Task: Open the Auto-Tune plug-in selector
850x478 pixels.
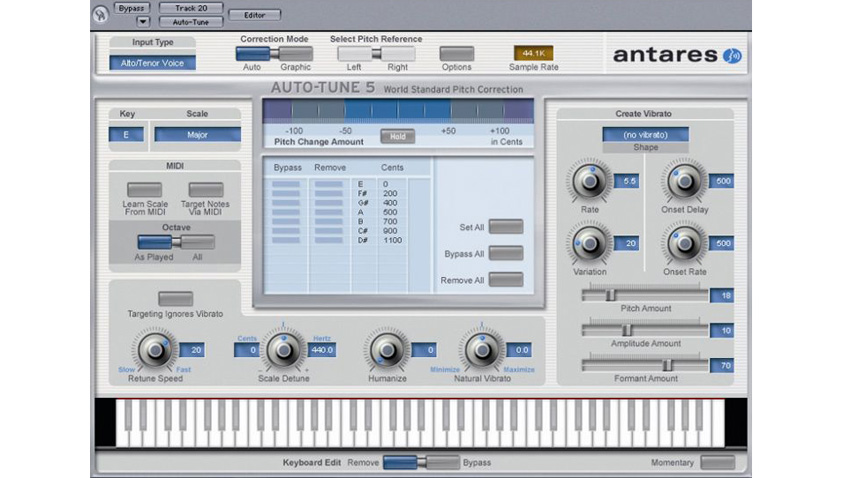Action: point(191,22)
